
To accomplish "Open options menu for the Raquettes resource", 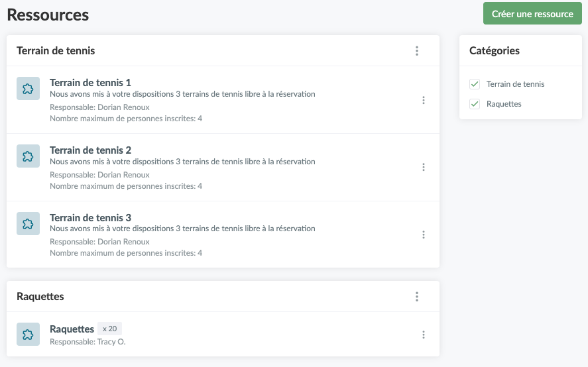I will coord(424,335).
